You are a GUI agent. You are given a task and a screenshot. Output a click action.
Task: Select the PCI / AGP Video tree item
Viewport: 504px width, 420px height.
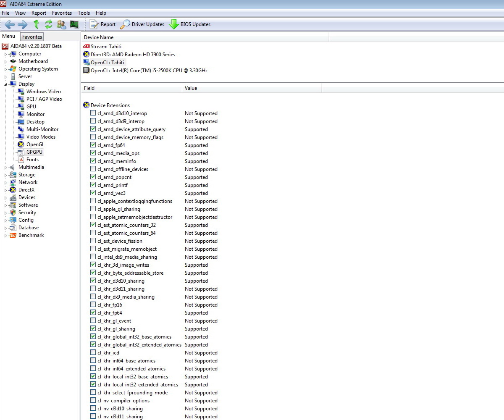pos(44,99)
